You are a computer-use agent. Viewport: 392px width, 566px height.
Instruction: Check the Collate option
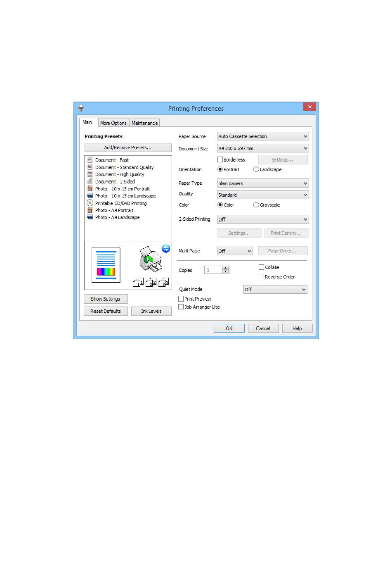point(261,267)
